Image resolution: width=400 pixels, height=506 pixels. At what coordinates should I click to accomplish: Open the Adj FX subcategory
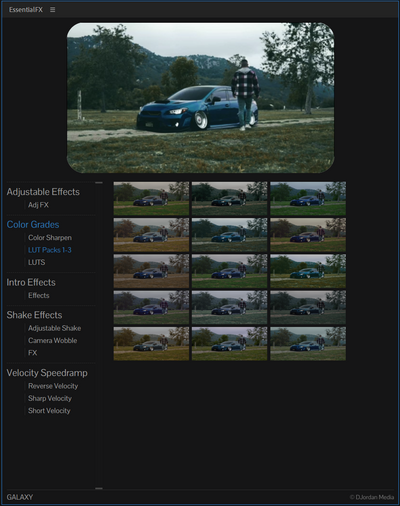click(38, 205)
